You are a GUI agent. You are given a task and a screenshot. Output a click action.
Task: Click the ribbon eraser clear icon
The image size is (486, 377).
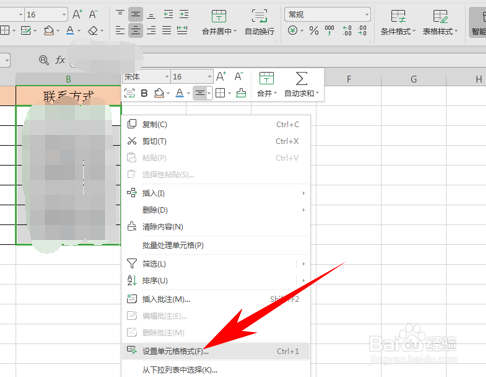[93, 31]
